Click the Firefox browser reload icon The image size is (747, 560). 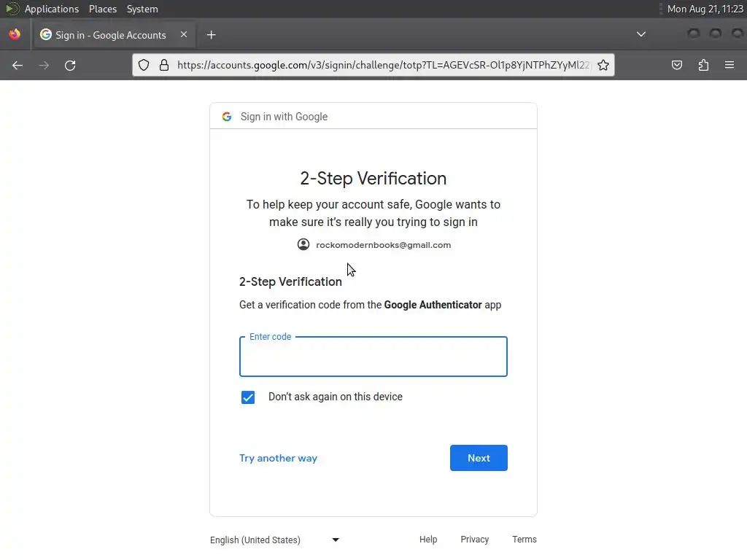[x=70, y=66]
